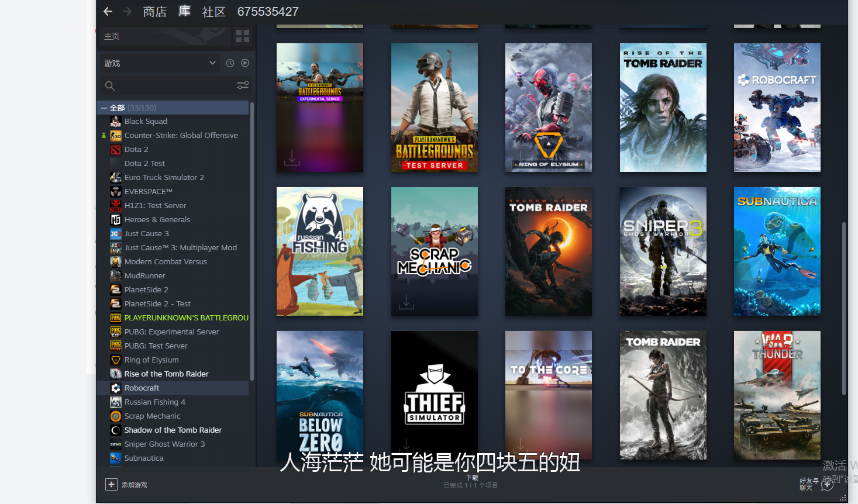Screen dimensions: 858x504
Task: Toggle the ready-to-play filter icon
Action: [x=245, y=63]
